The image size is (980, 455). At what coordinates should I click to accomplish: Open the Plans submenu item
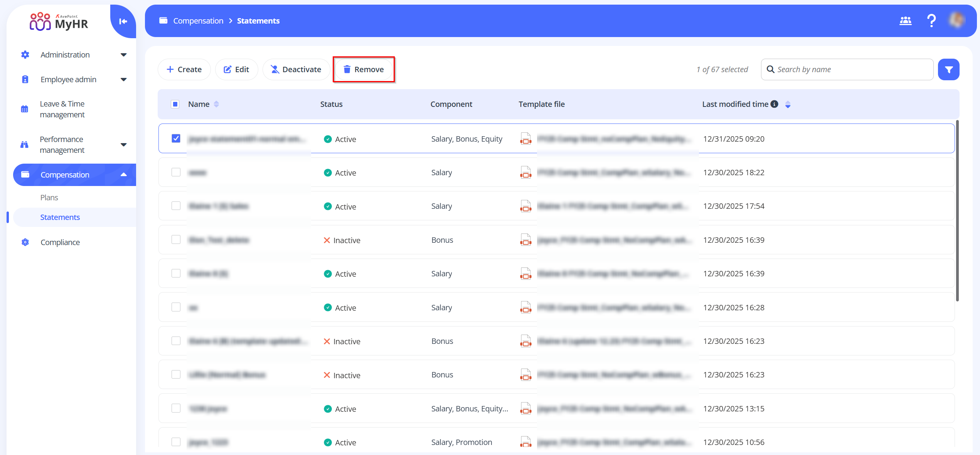[x=49, y=198]
